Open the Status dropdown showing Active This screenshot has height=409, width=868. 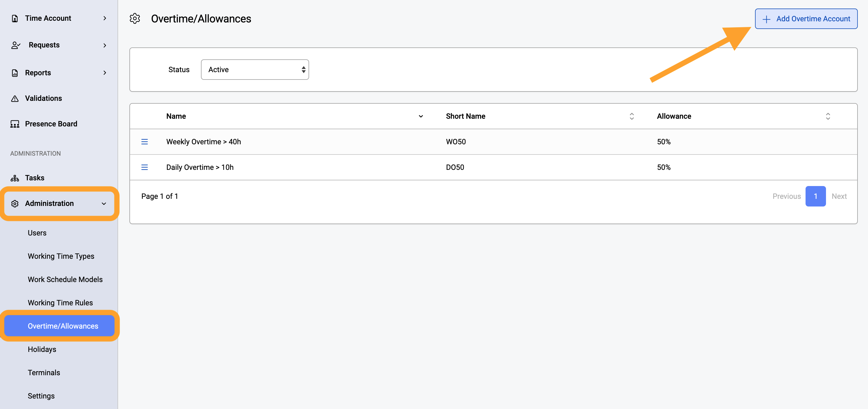[x=255, y=70]
